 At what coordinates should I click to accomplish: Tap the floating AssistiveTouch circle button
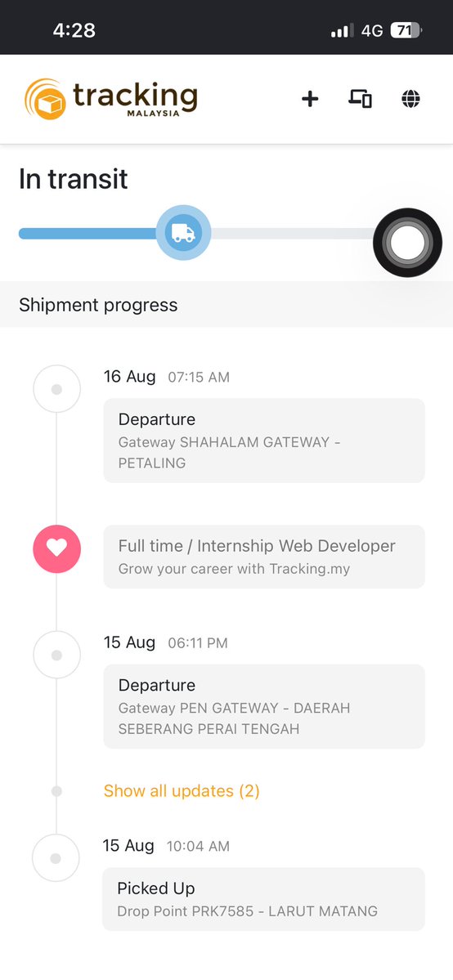(407, 243)
